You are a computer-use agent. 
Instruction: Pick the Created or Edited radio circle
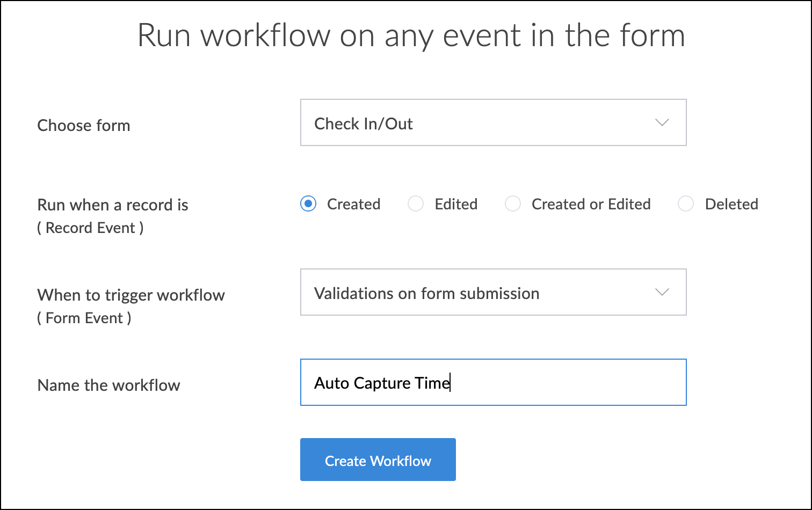pyautogui.click(x=513, y=204)
